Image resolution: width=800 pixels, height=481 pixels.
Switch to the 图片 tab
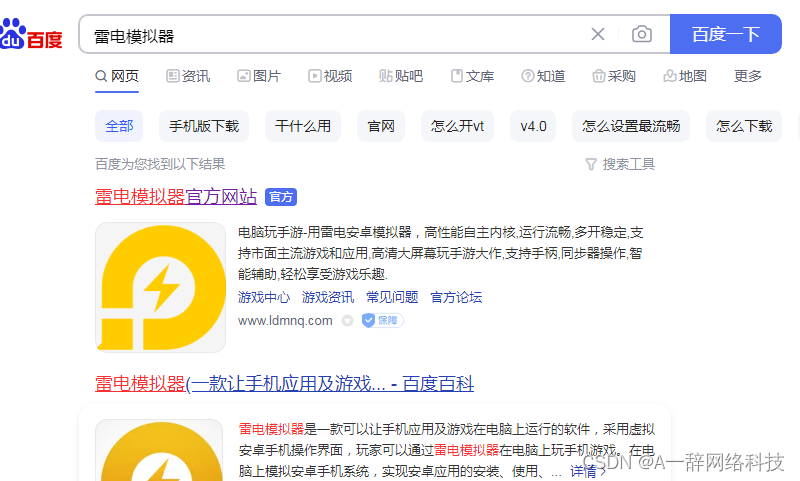(259, 77)
